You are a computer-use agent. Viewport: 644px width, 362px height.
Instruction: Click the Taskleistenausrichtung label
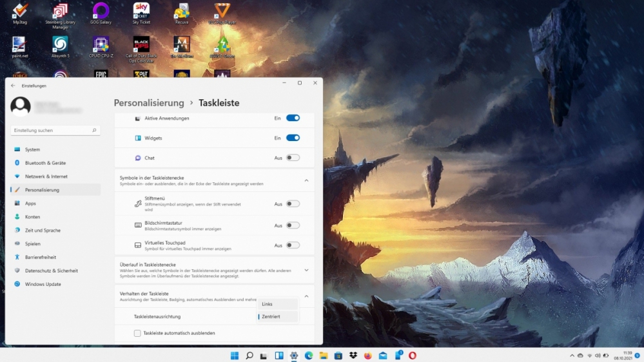coord(157,316)
